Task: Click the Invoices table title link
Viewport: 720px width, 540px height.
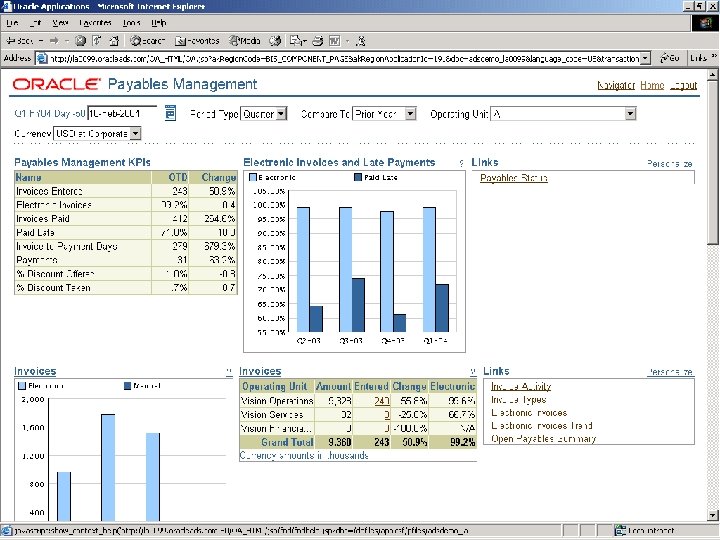Action: 260,371
